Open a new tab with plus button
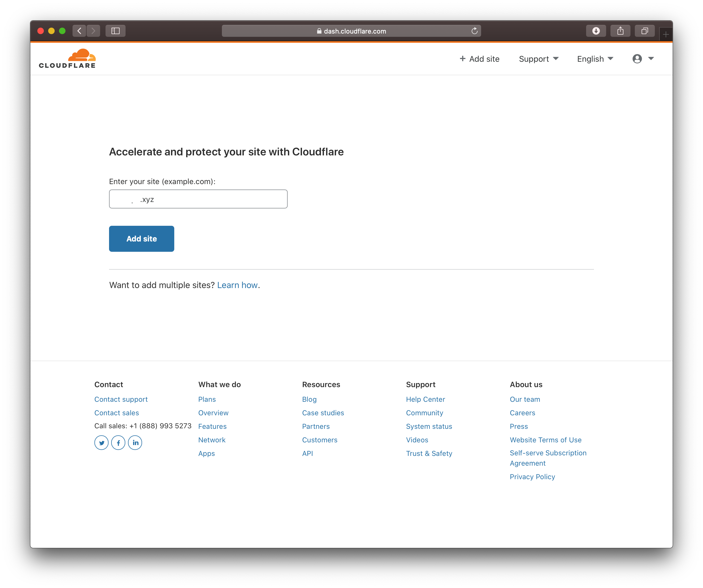 click(x=665, y=34)
